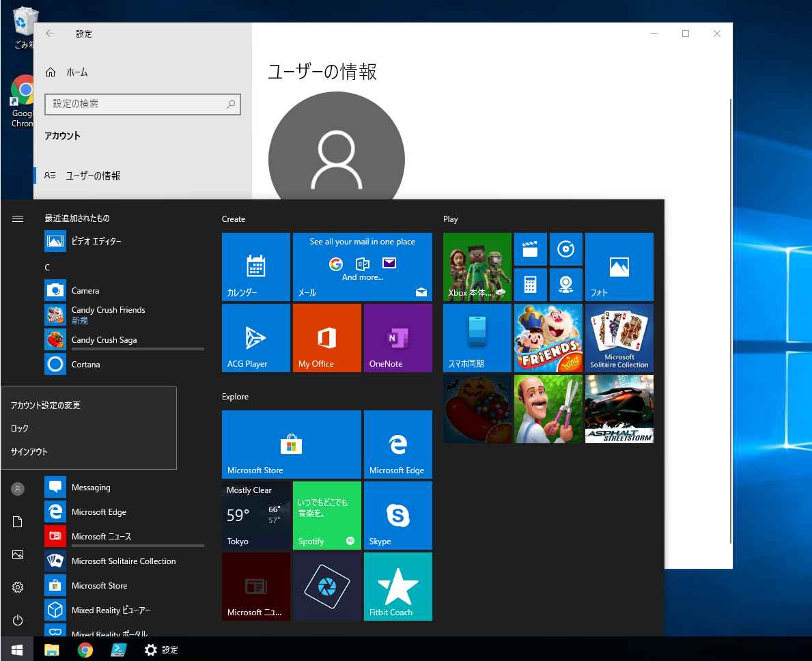Image resolution: width=812 pixels, height=661 pixels.
Task: Open Settings gear in the Start sidebar
Action: click(x=18, y=587)
